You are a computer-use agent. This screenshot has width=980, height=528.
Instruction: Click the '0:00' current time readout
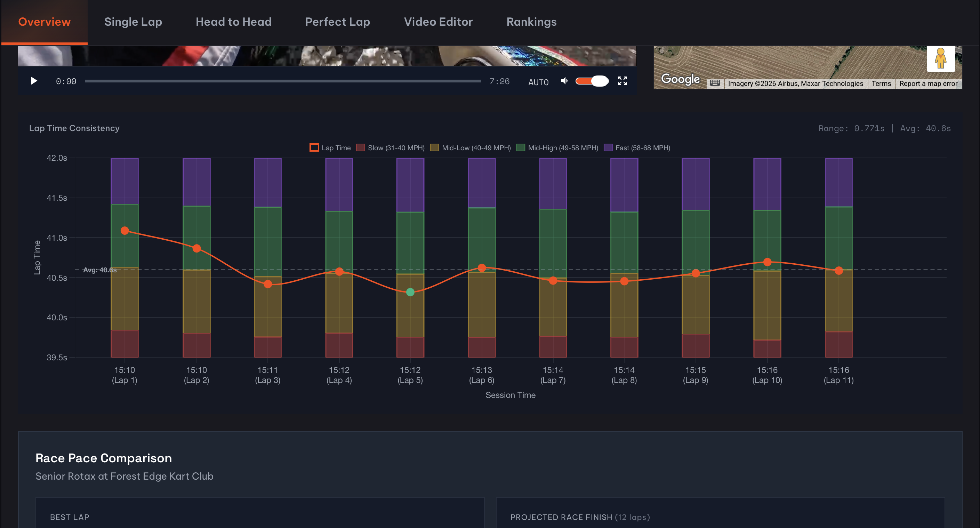pyautogui.click(x=66, y=81)
